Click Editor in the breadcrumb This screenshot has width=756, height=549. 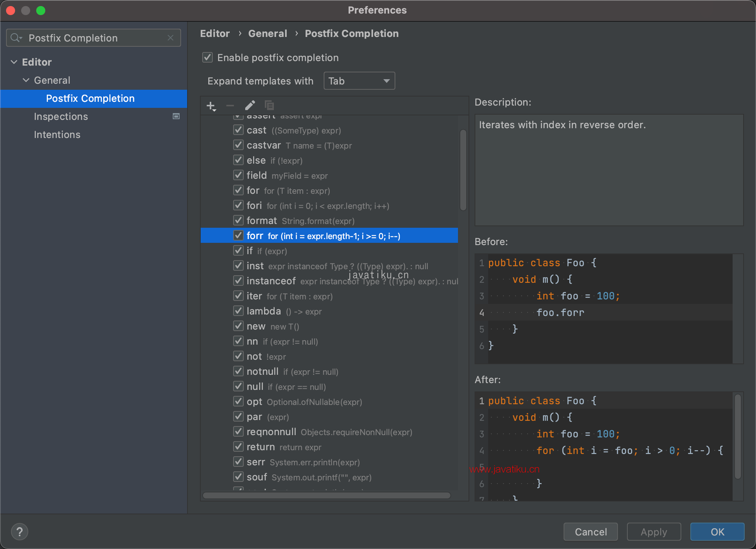(x=215, y=34)
